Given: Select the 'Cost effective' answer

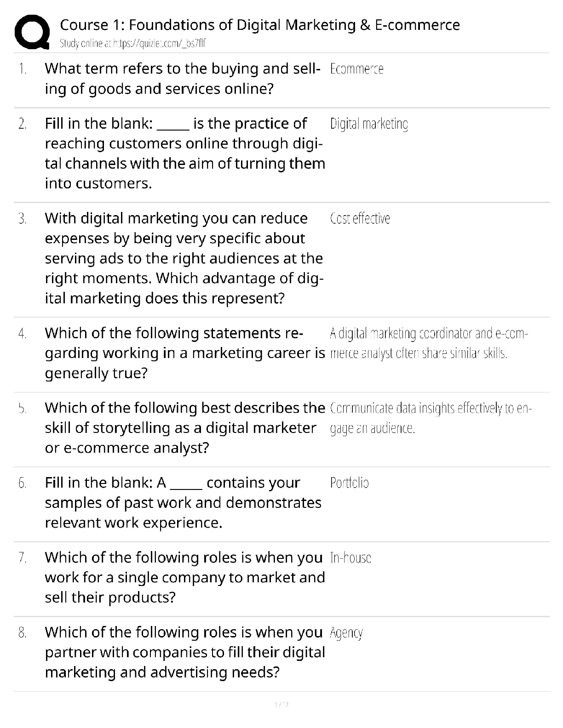Looking at the screenshot, I should 360,218.
